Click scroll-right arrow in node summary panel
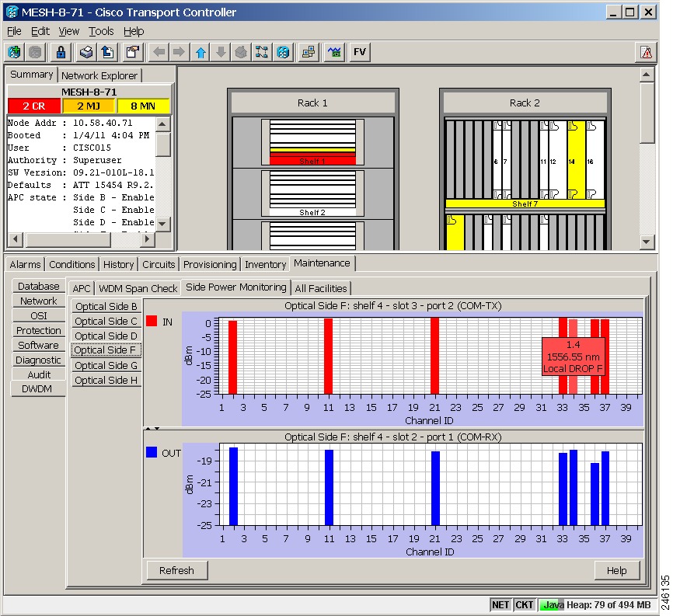Viewport: 673px width, 616px height. point(147,239)
